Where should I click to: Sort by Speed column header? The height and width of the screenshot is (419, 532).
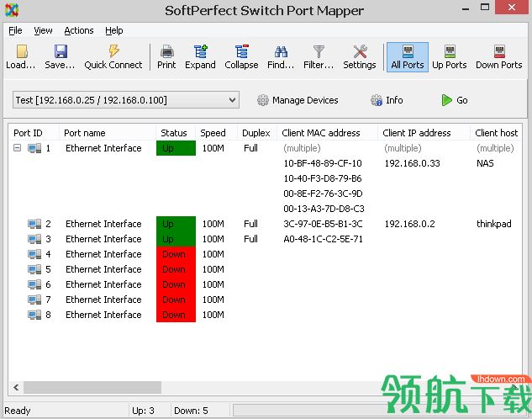pyautogui.click(x=216, y=133)
